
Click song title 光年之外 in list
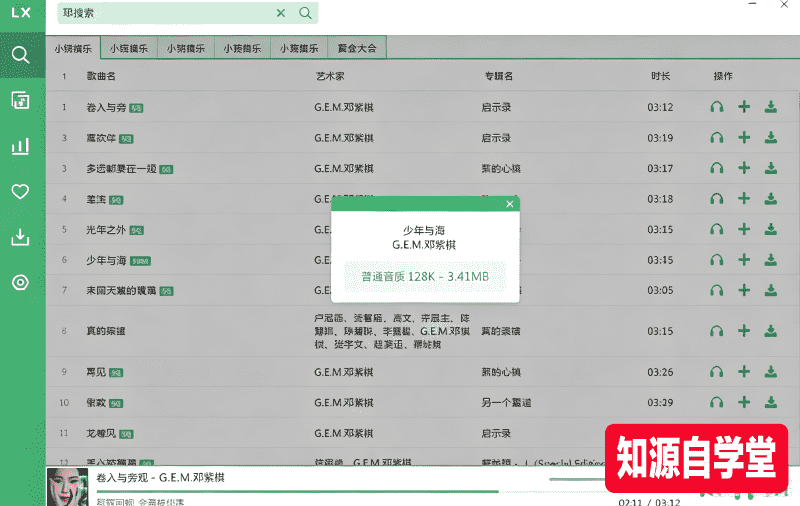(106, 230)
